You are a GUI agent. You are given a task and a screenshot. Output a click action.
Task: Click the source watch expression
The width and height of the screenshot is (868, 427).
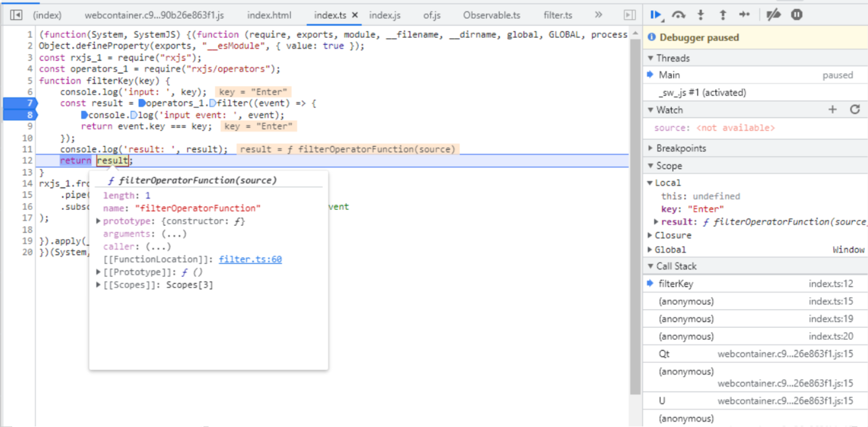click(714, 128)
